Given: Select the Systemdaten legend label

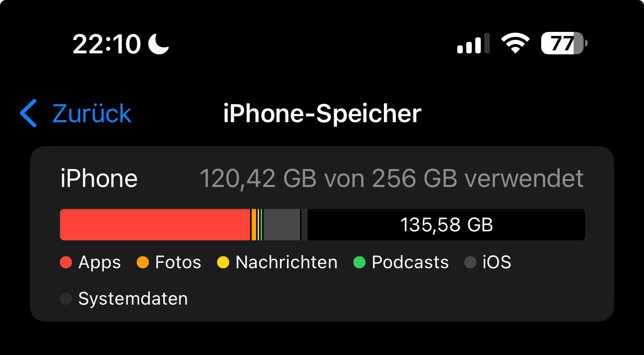Looking at the screenshot, I should pyautogui.click(x=133, y=299).
